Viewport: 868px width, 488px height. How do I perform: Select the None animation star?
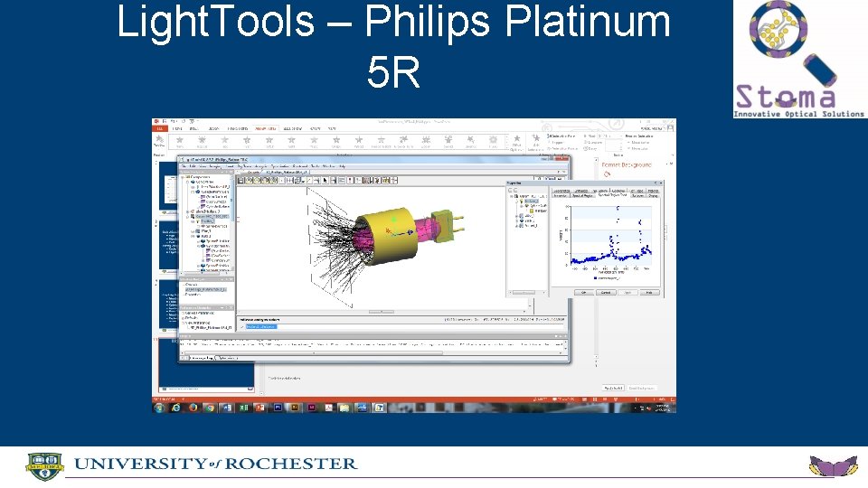pyautogui.click(x=179, y=141)
